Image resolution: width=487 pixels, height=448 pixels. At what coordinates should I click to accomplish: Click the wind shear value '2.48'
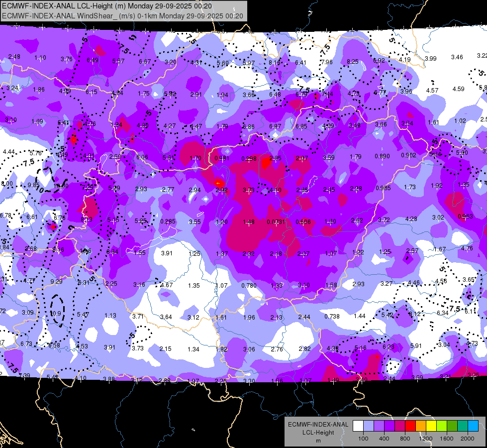14,57
